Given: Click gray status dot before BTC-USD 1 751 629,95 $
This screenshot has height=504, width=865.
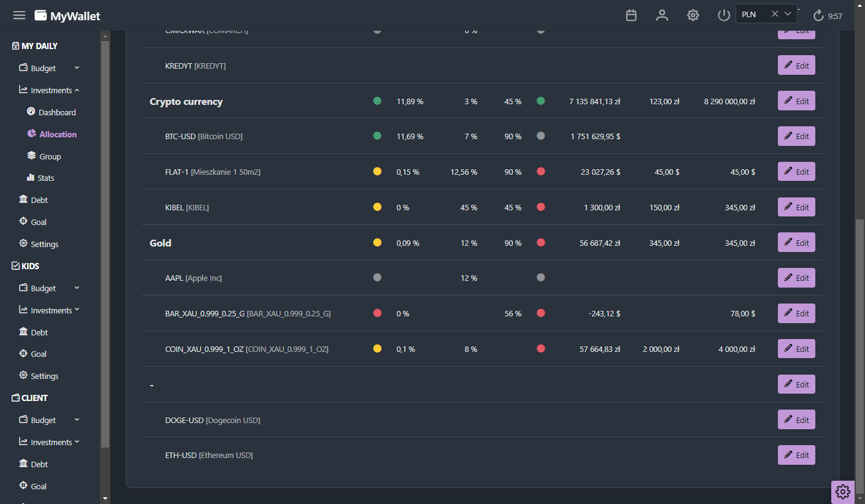Looking at the screenshot, I should tap(540, 136).
